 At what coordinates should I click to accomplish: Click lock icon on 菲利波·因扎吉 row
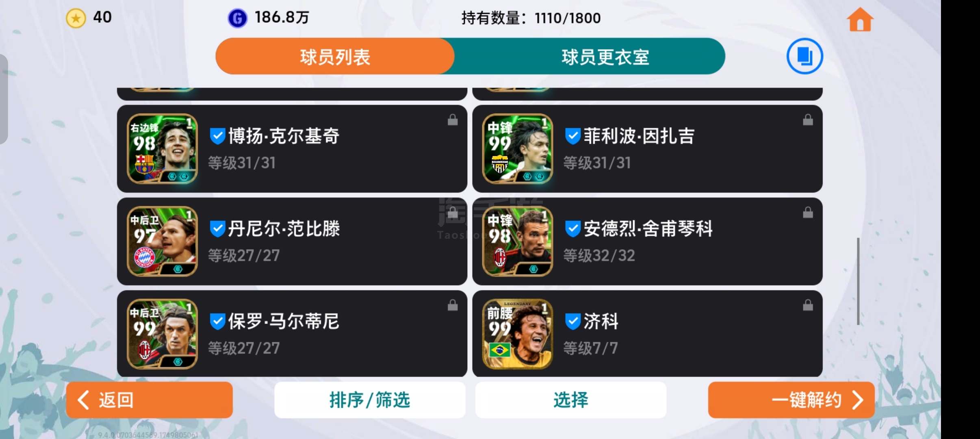coord(808,120)
